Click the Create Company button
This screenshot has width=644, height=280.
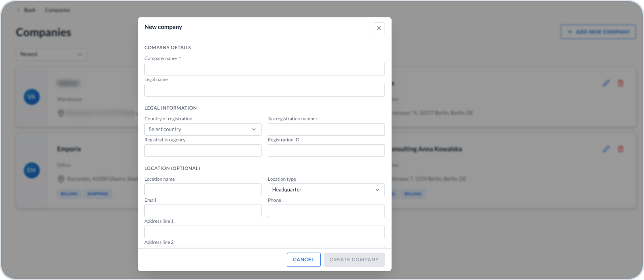[x=354, y=260]
